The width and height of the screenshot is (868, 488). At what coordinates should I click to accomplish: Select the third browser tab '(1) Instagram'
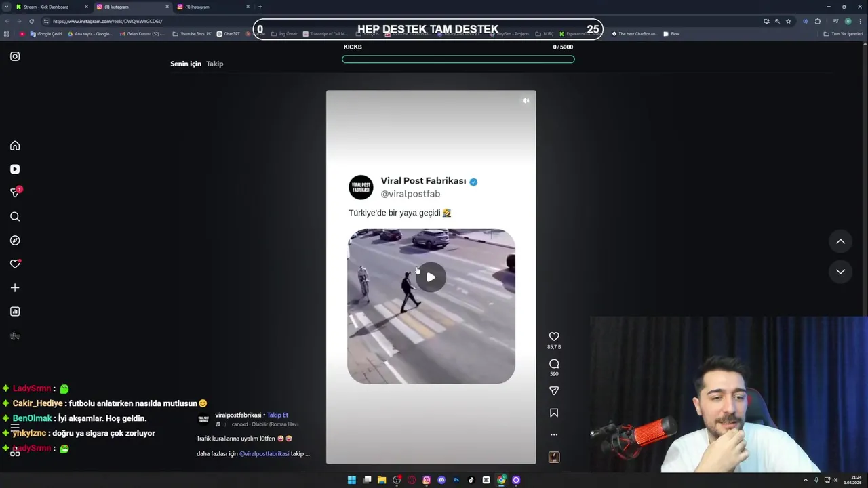point(214,7)
